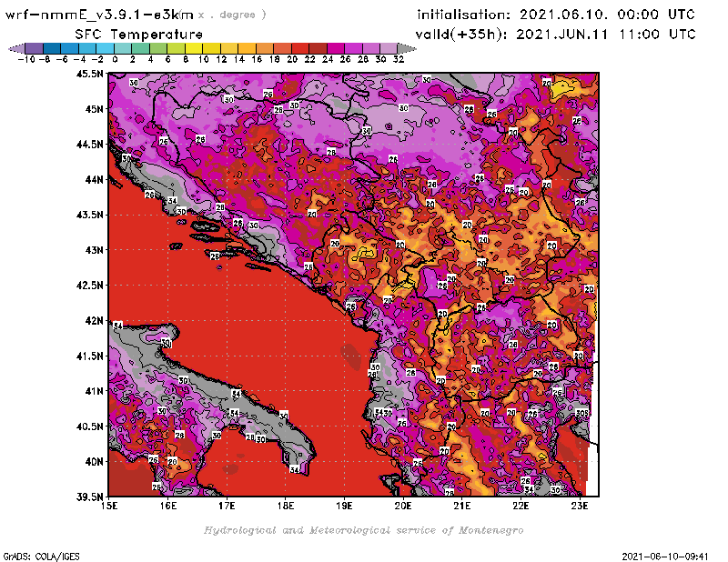Click the green legend swatch between 2 and 4

tap(140, 48)
